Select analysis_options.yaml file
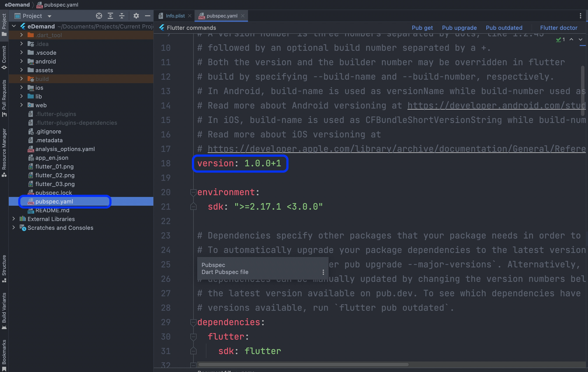The height and width of the screenshot is (372, 588). 65,149
